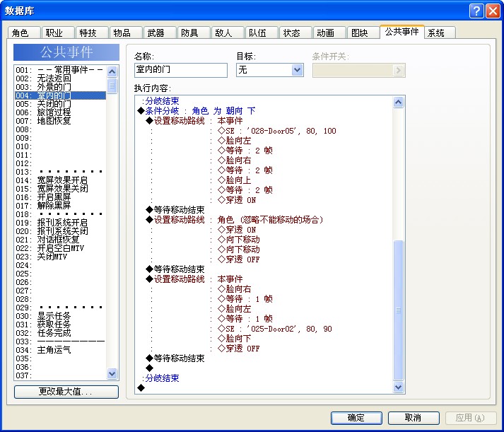Select event 001: －－常用事件－－

[x=60, y=70]
